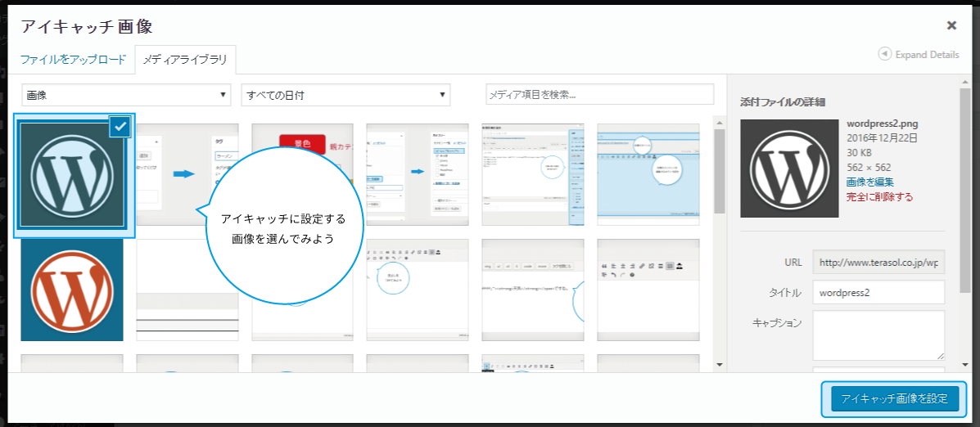Select the 30 KB file size text
The height and width of the screenshot is (427, 980).
[859, 152]
